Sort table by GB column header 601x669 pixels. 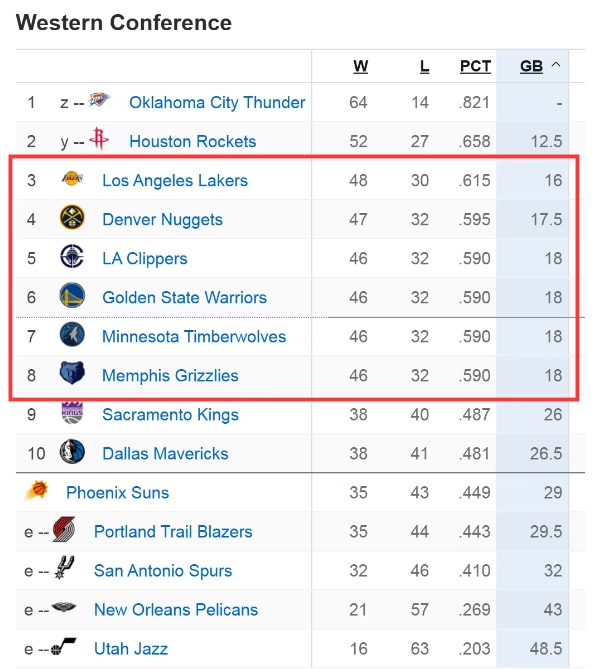click(531, 66)
